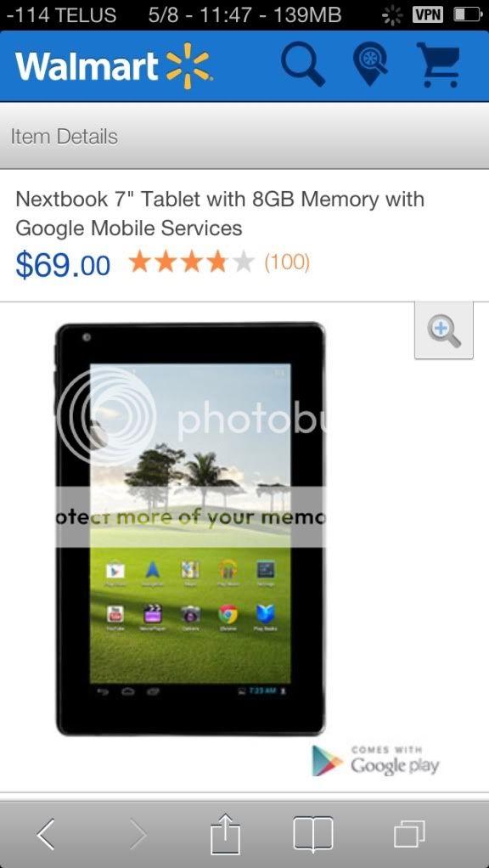489x868 pixels.
Task: Click the (100) reviews count
Action: click(x=287, y=262)
